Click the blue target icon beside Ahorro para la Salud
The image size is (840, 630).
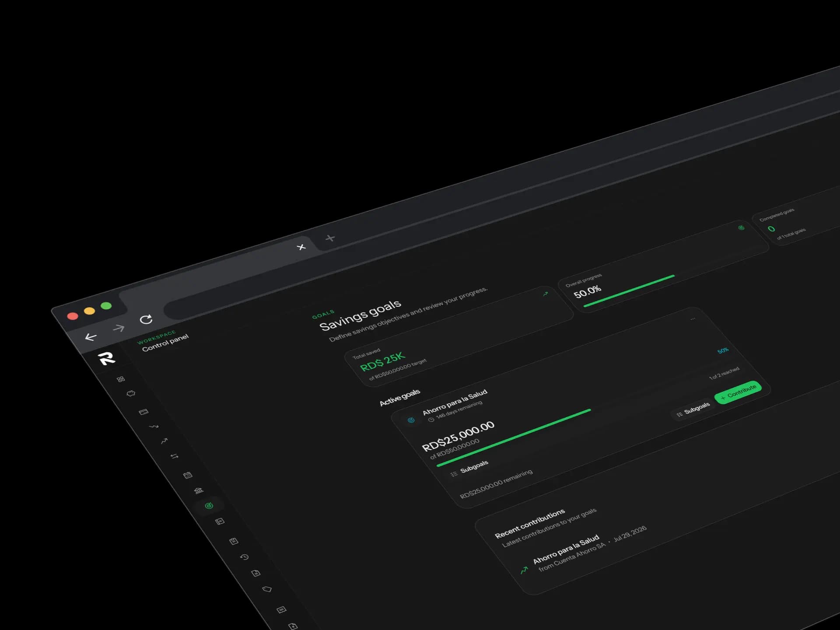point(411,420)
